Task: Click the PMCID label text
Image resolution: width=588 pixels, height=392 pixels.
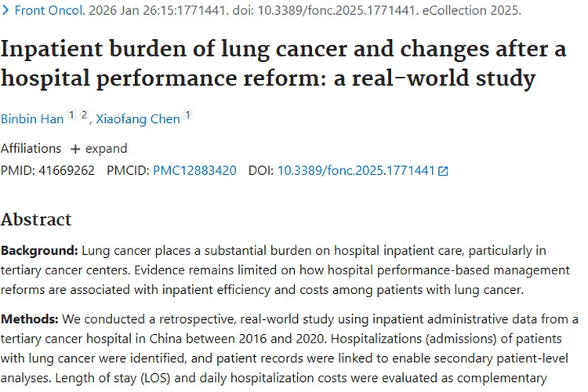Action: tap(128, 170)
